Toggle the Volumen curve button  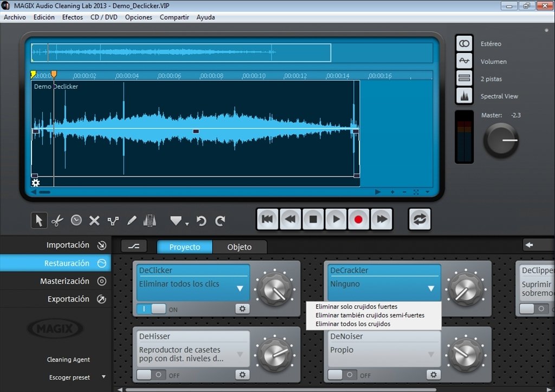[464, 61]
